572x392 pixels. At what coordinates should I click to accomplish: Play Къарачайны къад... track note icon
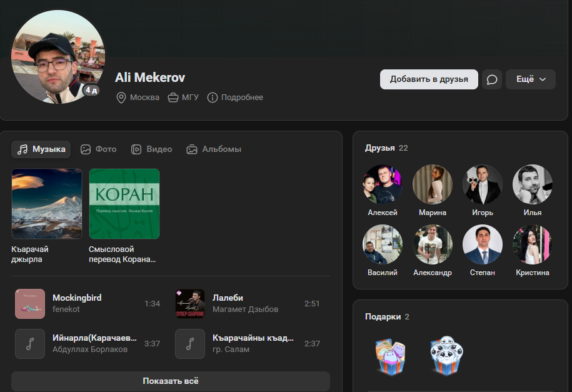pyautogui.click(x=190, y=344)
